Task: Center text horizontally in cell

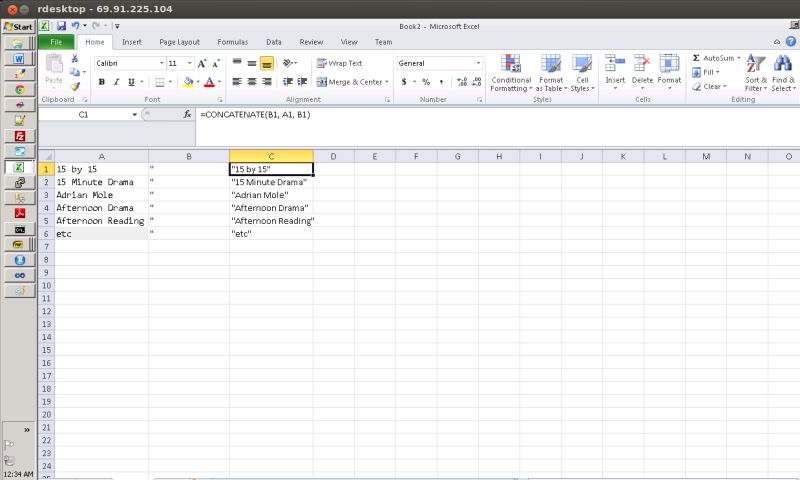Action: (252, 82)
